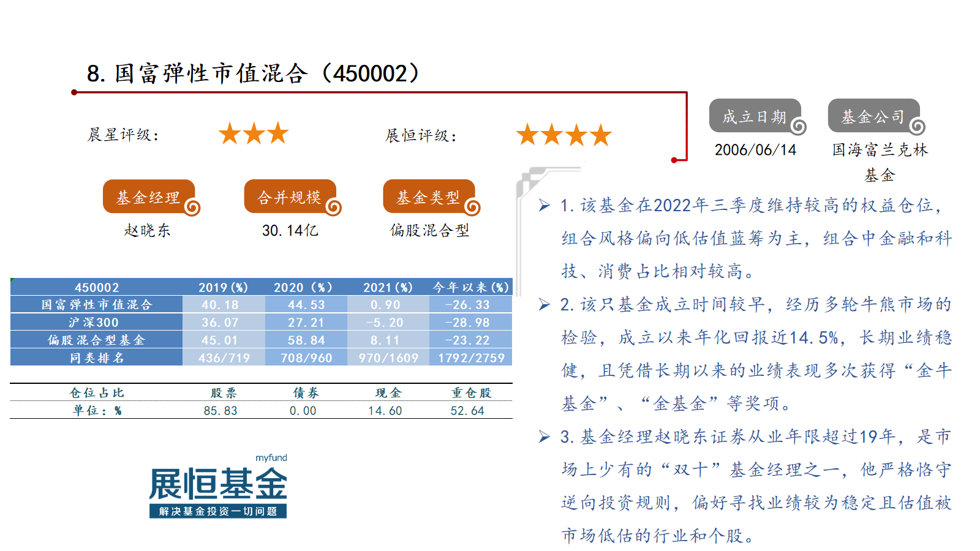
Task: Click the swirl icon on 基金公司 badge
Action: point(917,127)
